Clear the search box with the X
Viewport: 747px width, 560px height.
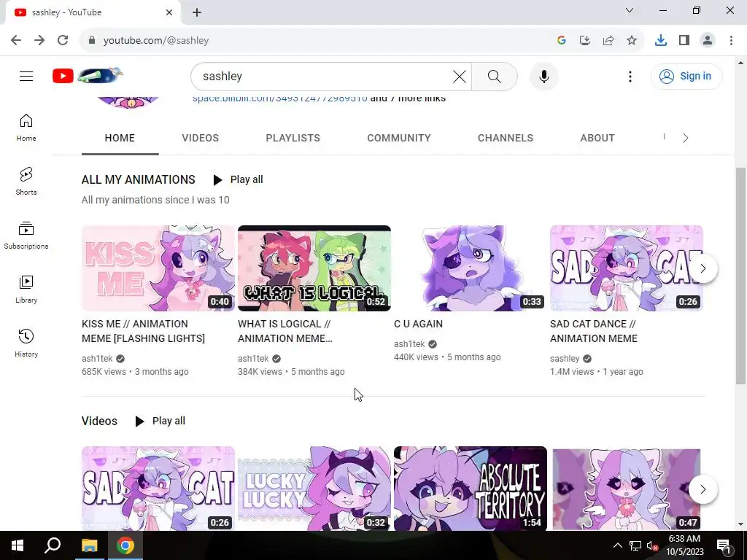460,76
